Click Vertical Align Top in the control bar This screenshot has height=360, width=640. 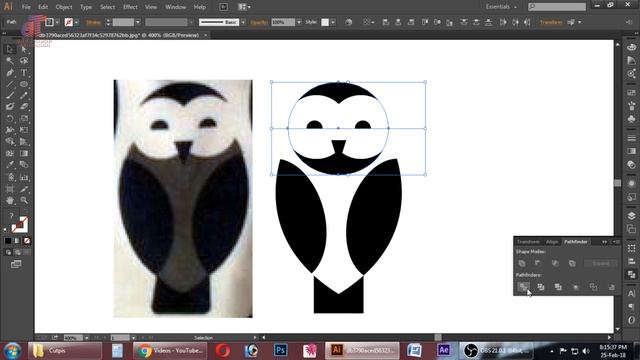tap(424, 22)
